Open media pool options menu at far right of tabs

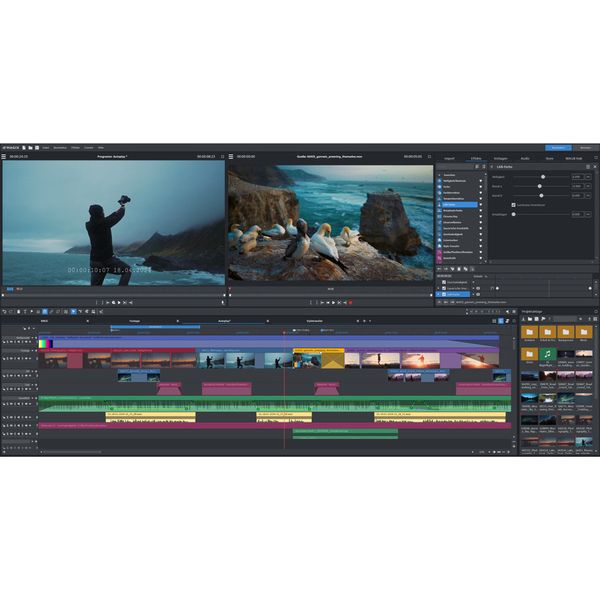pos(596,158)
